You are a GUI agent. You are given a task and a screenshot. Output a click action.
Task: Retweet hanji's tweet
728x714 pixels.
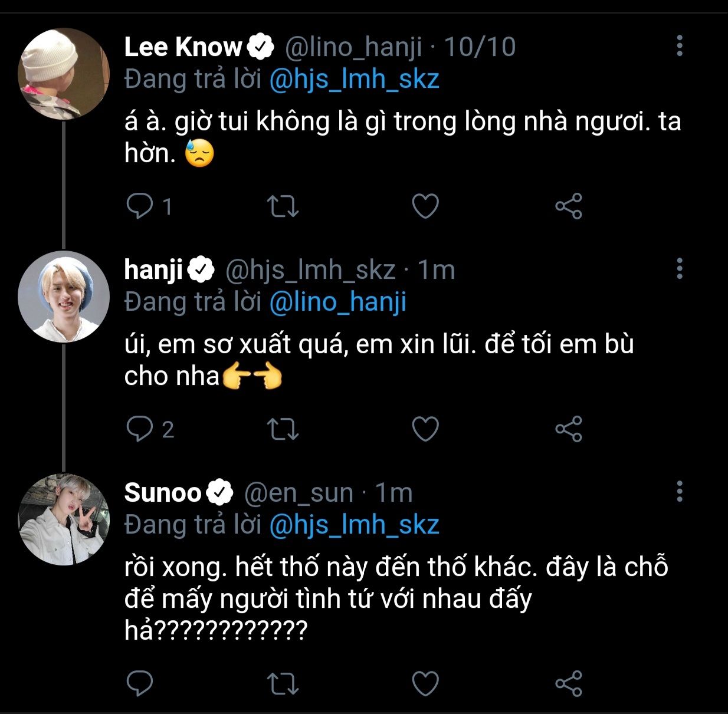point(283,429)
